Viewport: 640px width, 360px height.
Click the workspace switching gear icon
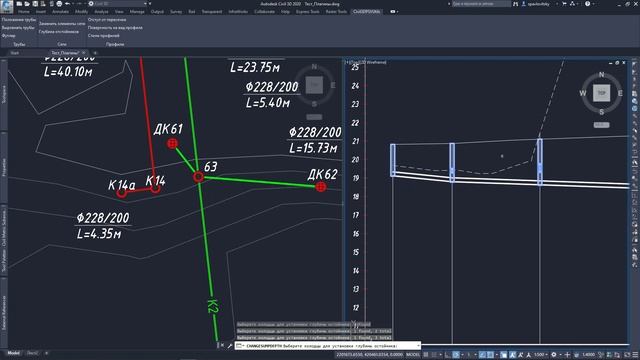554,355
